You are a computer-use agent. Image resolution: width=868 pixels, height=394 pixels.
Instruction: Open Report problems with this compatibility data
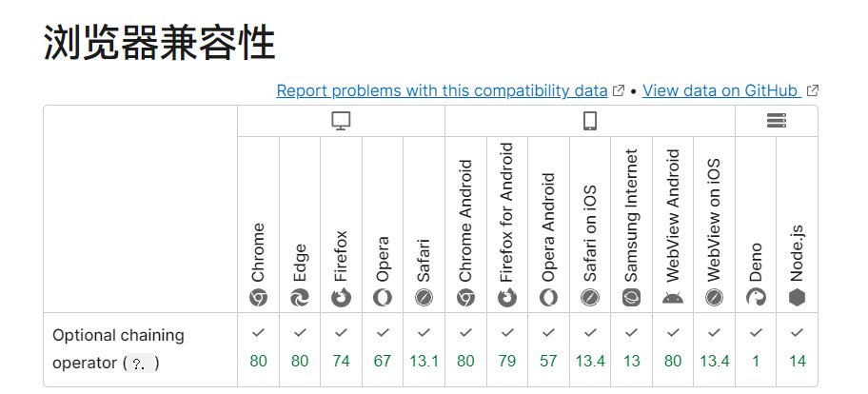(442, 91)
